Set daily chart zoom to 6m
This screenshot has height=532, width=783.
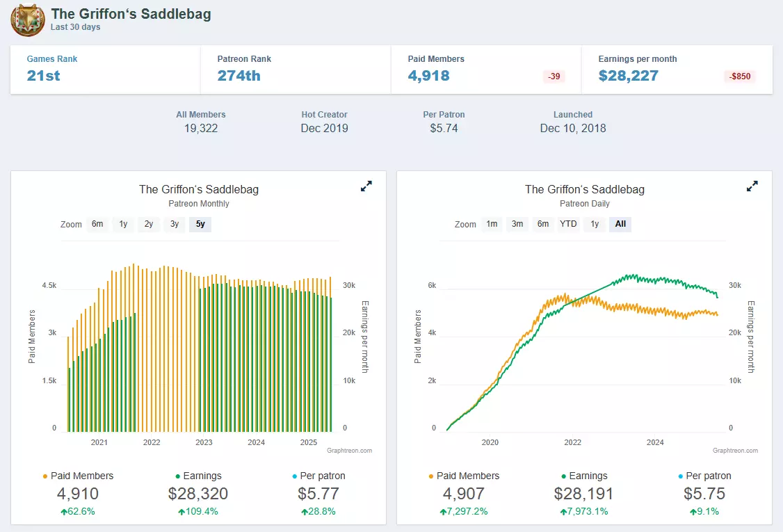pos(543,224)
